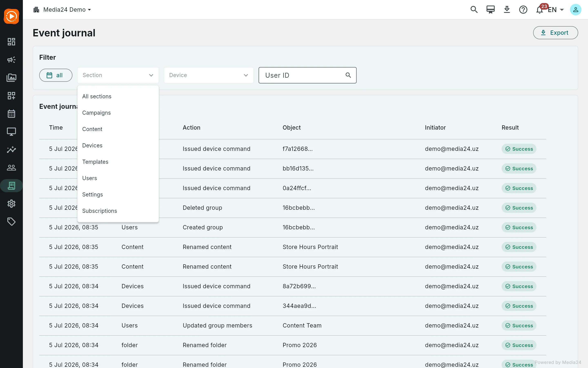Click Success badge in Deleted group row
The image size is (588, 368).
coord(519,208)
